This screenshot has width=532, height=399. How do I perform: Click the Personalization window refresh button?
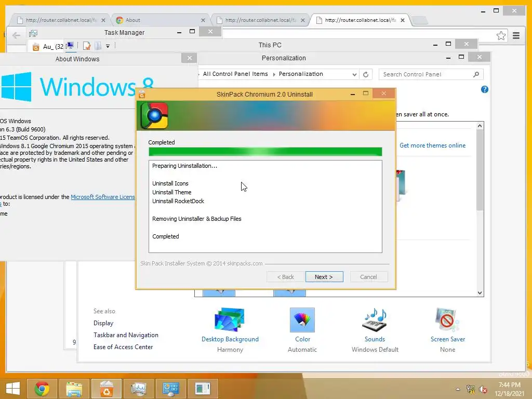pos(366,74)
